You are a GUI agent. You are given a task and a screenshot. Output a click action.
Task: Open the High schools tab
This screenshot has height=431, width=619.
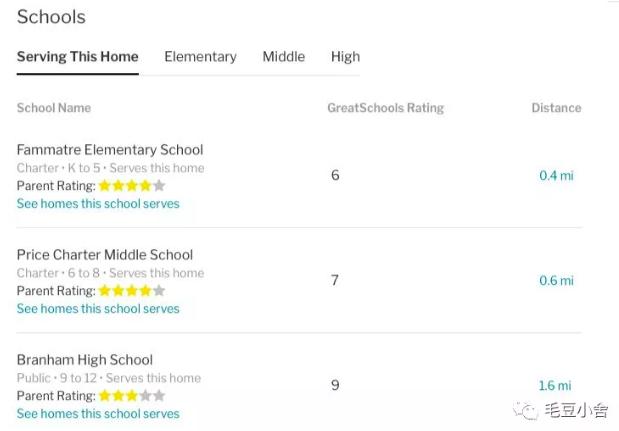(x=345, y=57)
